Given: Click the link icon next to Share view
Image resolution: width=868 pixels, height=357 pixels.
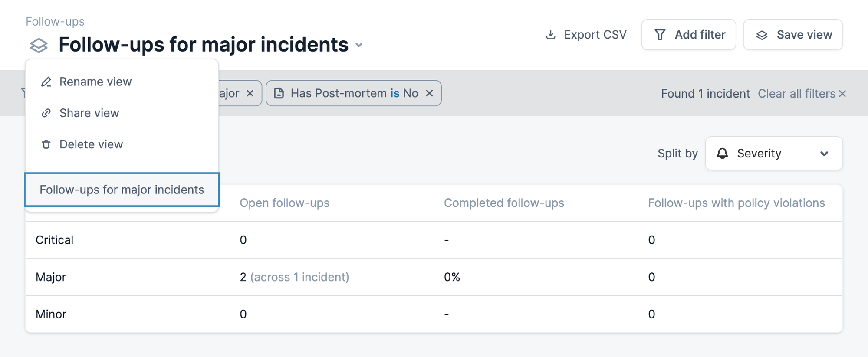Looking at the screenshot, I should coord(46,113).
